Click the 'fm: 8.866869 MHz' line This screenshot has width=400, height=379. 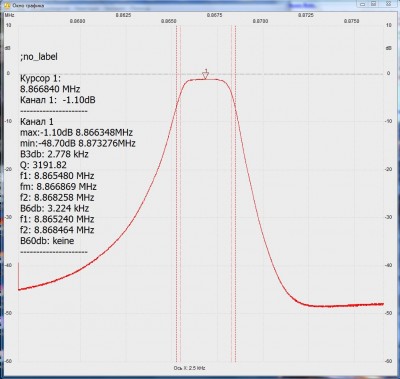(58, 186)
